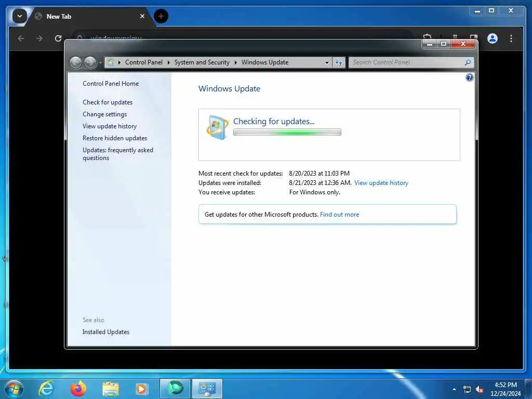Viewport: 532px width, 399px height.
Task: Click the Show desktop strip on taskbar
Action: pos(528,389)
